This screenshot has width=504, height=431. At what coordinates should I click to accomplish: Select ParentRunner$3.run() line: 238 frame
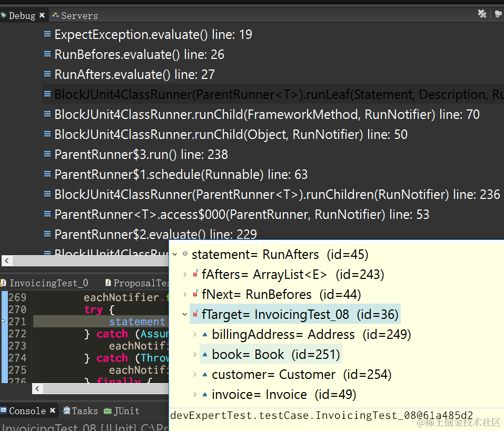coord(141,155)
